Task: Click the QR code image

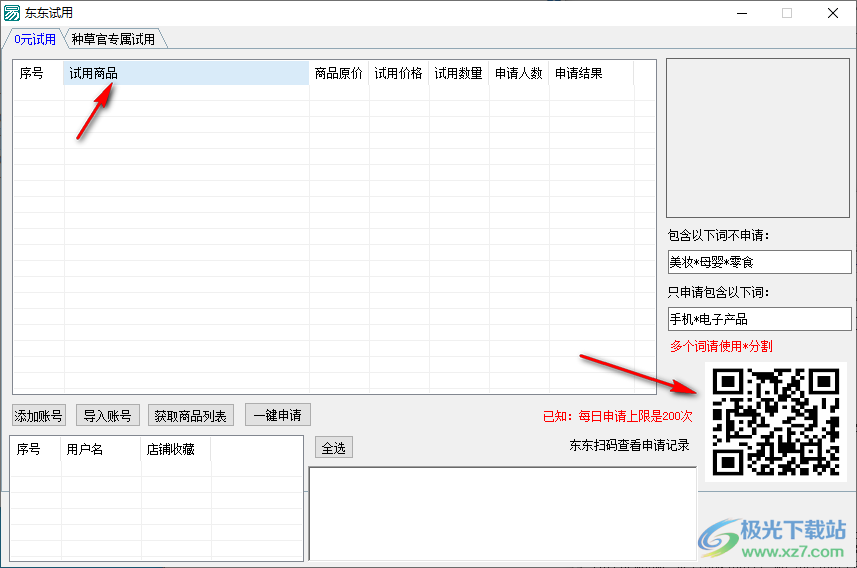Action: click(x=776, y=421)
